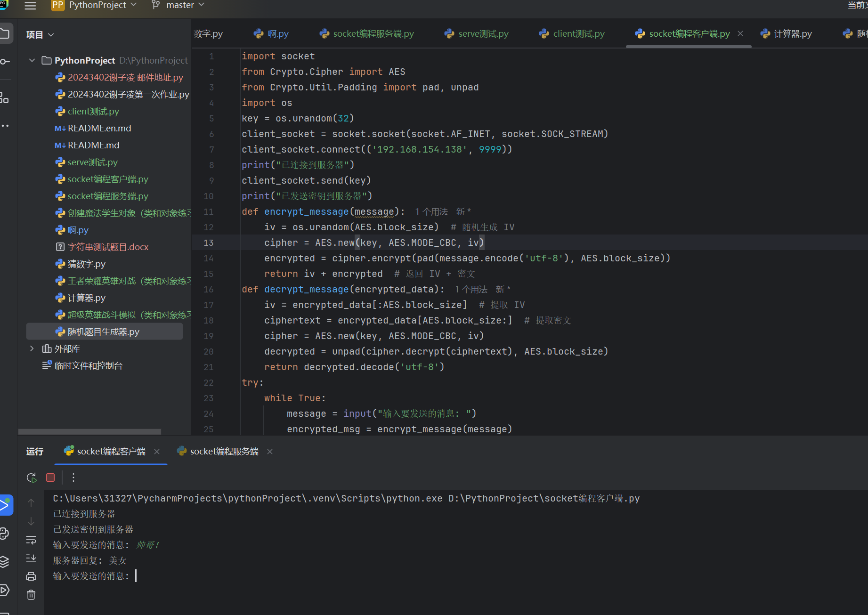The width and height of the screenshot is (868, 615).
Task: Close the socket编程客户端.py editor tab
Action: [x=740, y=33]
